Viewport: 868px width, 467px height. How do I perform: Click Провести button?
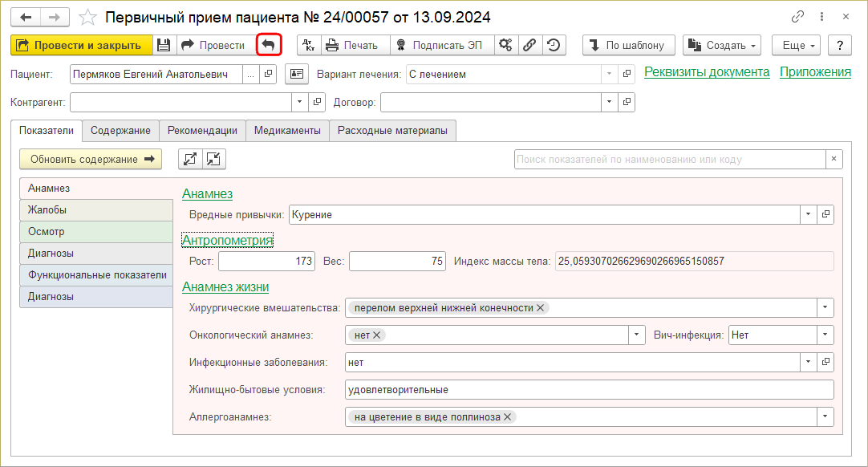(216, 45)
